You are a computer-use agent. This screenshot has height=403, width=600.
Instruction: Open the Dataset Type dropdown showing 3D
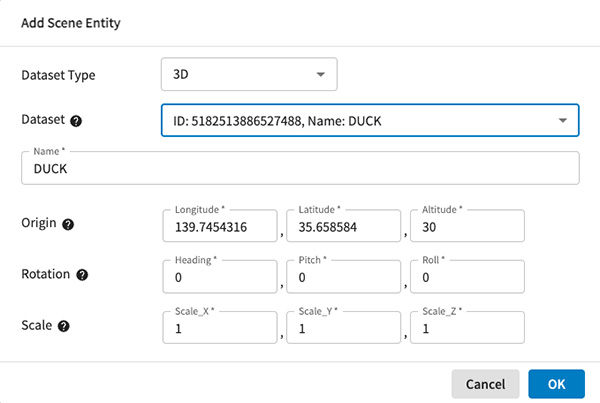tap(248, 74)
